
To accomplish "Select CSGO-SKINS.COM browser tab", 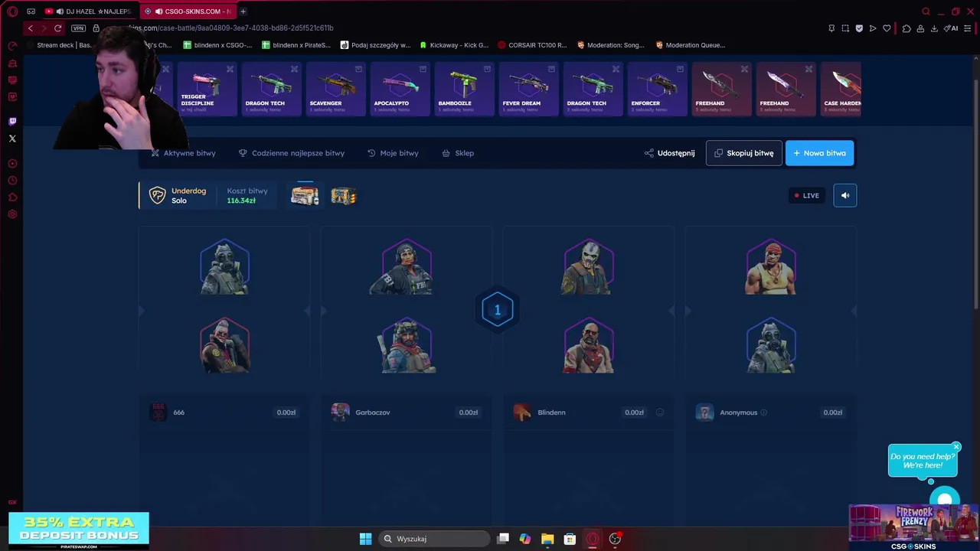I will 187,11.
